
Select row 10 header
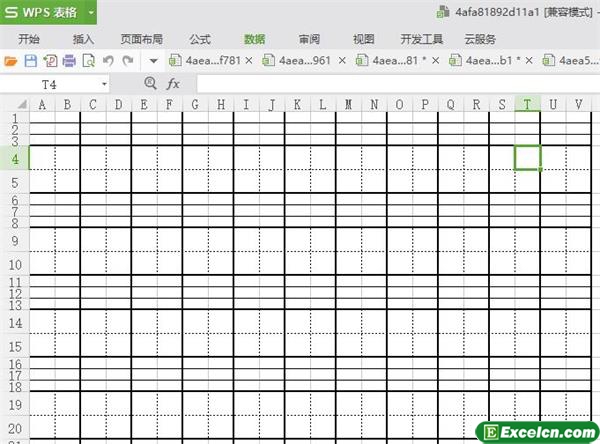tap(15, 264)
